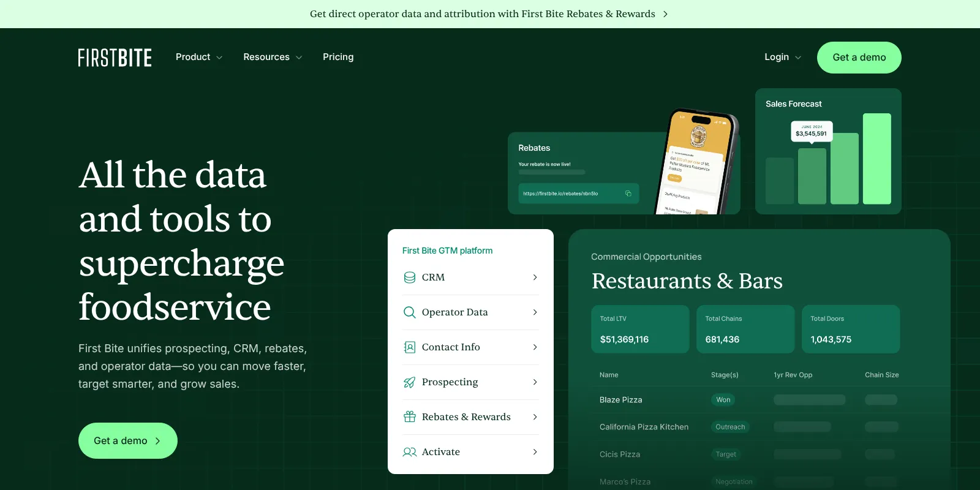Click the Rebates & Rewards gift icon
This screenshot has width=980, height=490.
tap(410, 417)
